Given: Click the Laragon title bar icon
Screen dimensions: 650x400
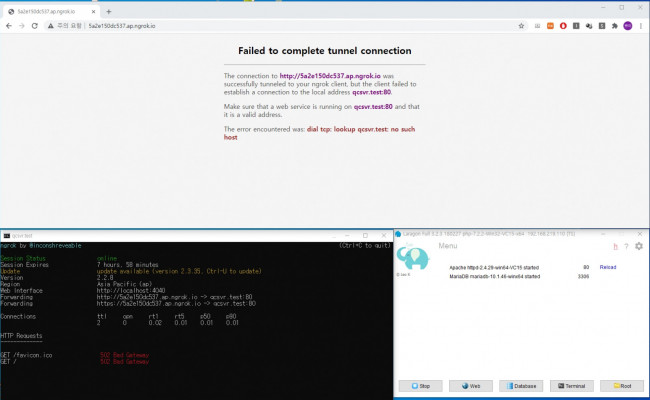Looking at the screenshot, I should tap(398, 234).
